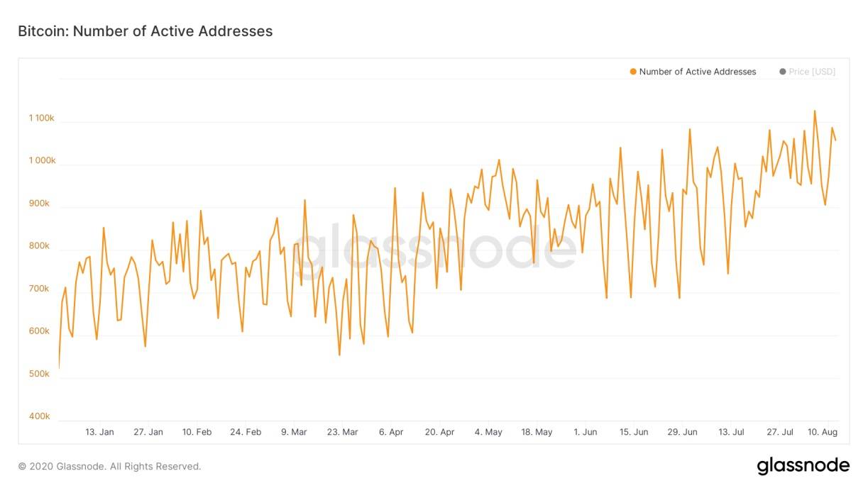Click the '700k' y-axis label
The image size is (868, 488).
click(x=39, y=289)
